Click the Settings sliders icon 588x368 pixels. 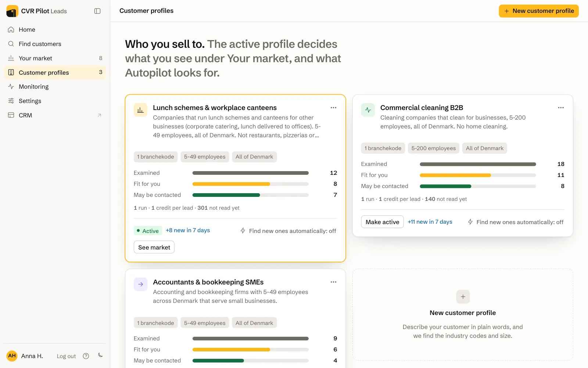click(x=11, y=101)
